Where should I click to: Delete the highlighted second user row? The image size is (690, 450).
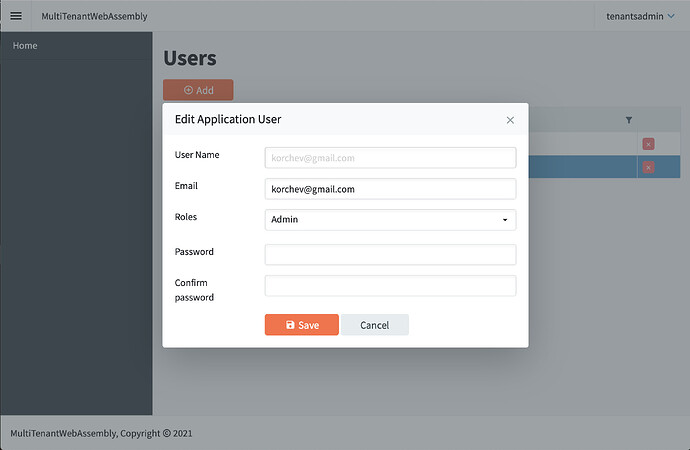coord(648,167)
